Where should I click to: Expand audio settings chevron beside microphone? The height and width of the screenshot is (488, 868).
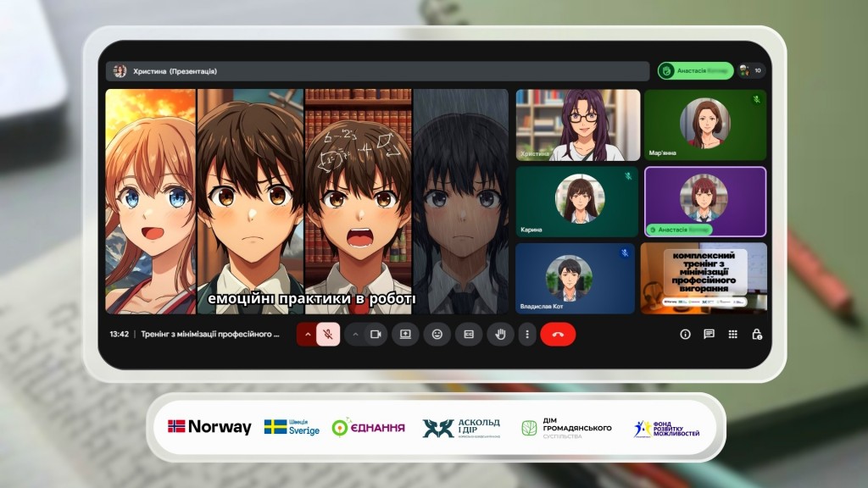click(308, 334)
